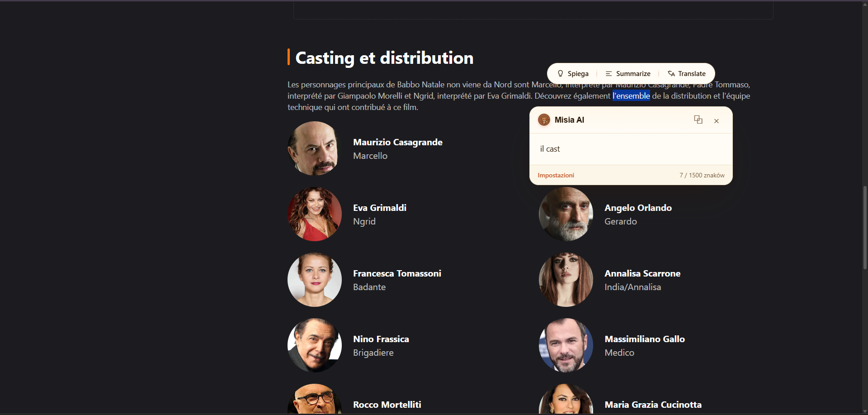Click the role text Medico
868x415 pixels.
coord(619,353)
